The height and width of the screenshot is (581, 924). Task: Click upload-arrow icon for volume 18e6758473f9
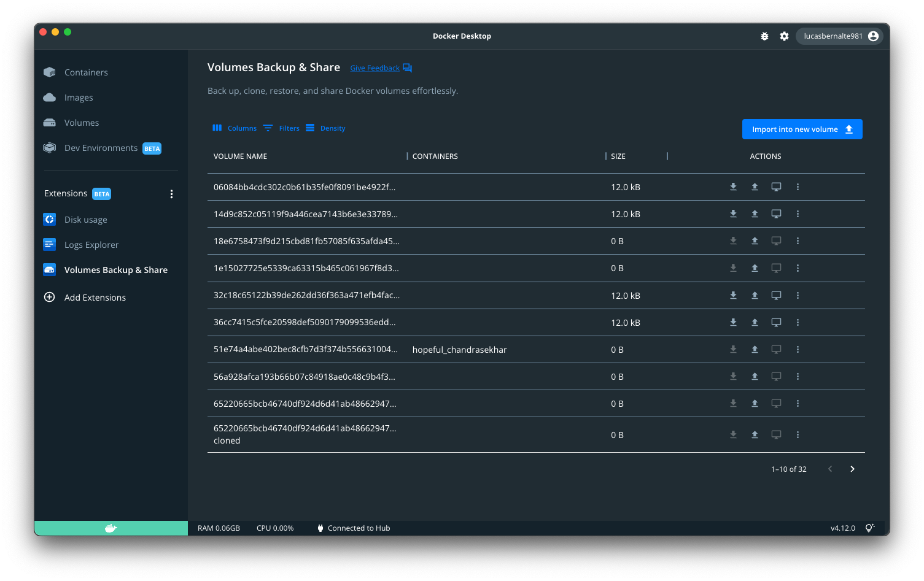[755, 241]
